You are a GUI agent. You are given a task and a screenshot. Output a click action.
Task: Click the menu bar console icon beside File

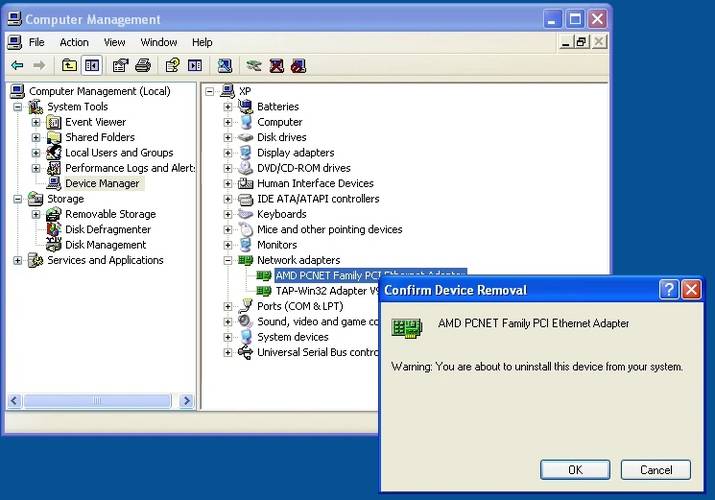click(x=14, y=42)
